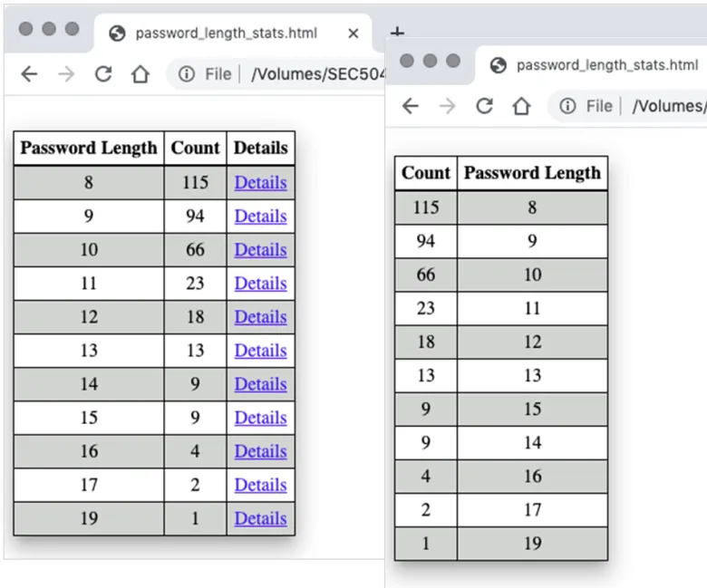707x588 pixels.
Task: Click the back arrow in right browser window
Action: [411, 106]
